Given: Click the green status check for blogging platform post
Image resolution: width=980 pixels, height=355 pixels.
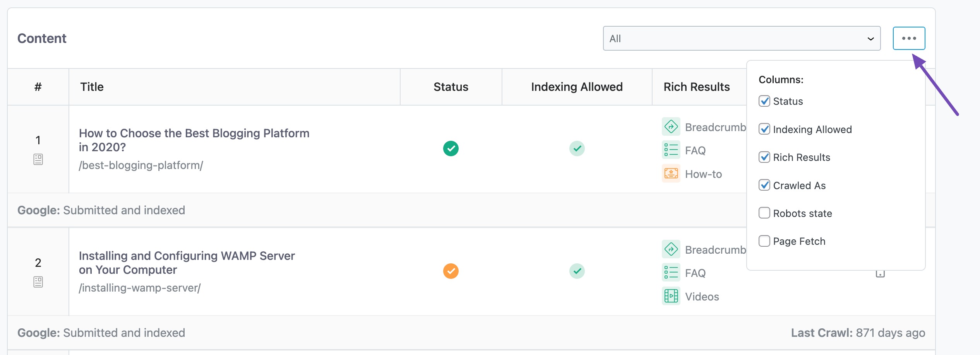Looking at the screenshot, I should pyautogui.click(x=451, y=148).
